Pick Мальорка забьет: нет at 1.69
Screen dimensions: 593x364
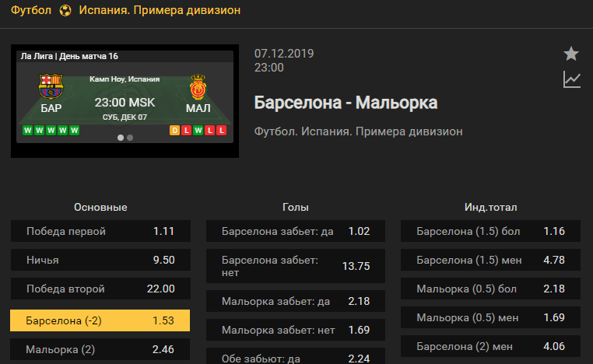coord(296,330)
